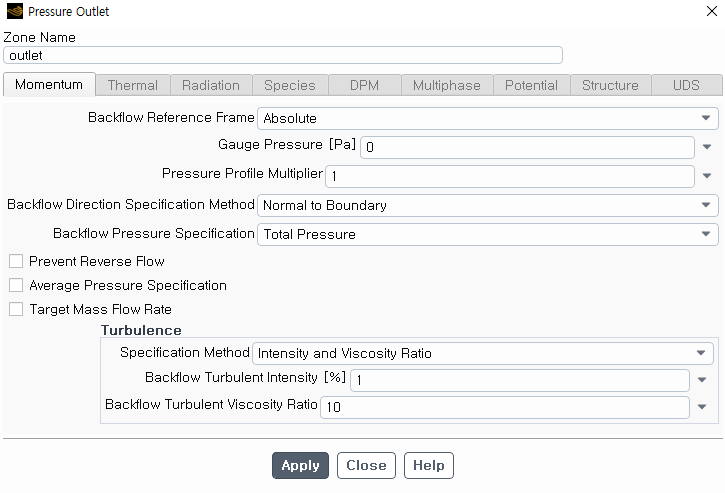Open turbulence Specification Method dropdown
This screenshot has width=725, height=493.
pyautogui.click(x=482, y=353)
